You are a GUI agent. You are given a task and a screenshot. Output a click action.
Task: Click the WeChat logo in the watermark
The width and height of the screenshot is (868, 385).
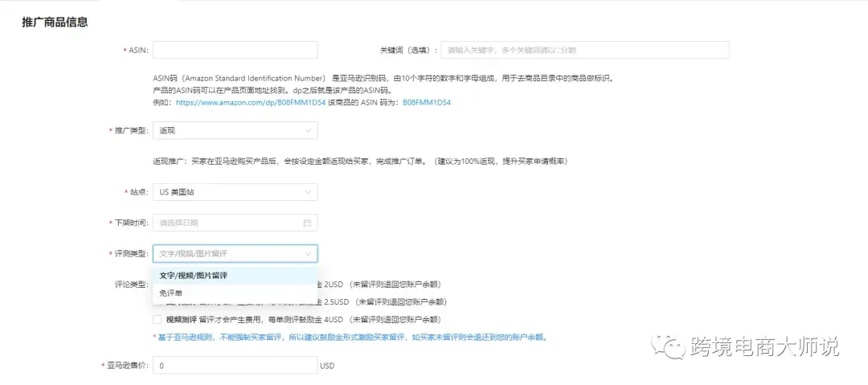tap(669, 346)
